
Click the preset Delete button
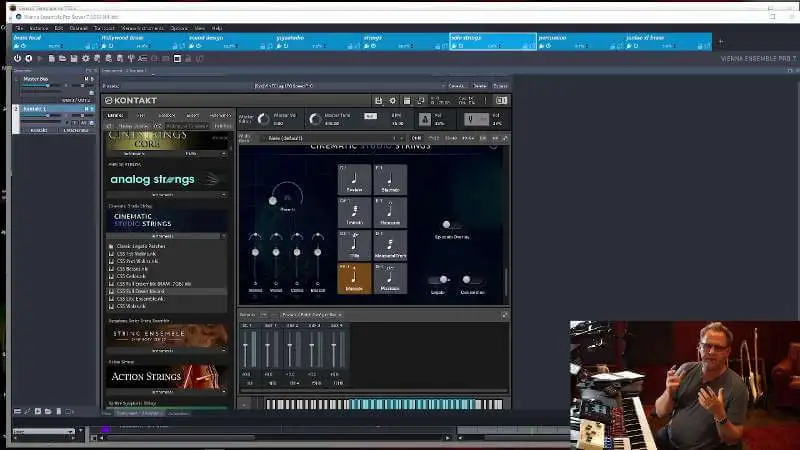[480, 86]
